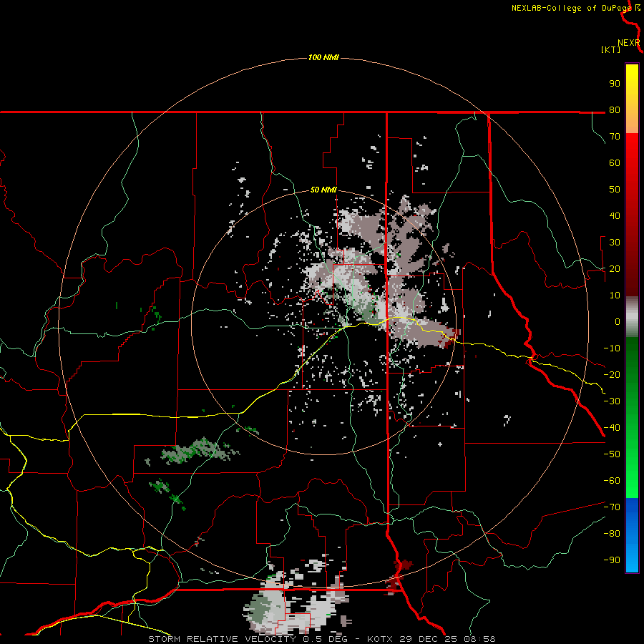Click the -30 value on velocity scale

point(612,401)
